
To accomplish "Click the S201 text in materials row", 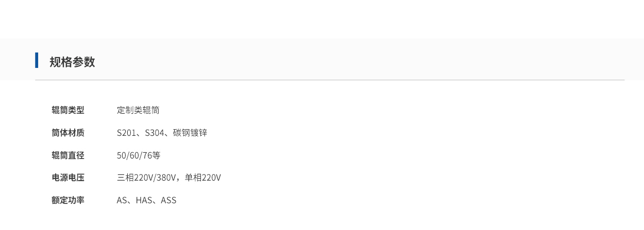I will coord(126,133).
